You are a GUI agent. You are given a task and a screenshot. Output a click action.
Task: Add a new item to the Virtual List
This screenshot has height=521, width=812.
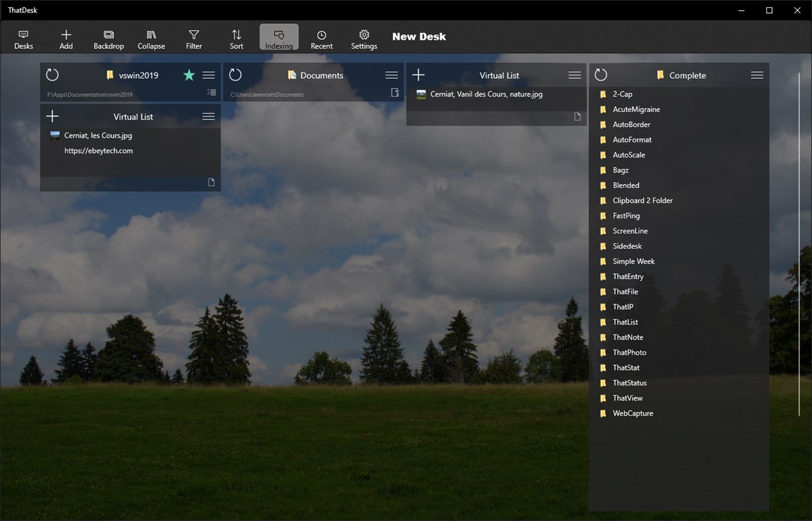[x=52, y=116]
